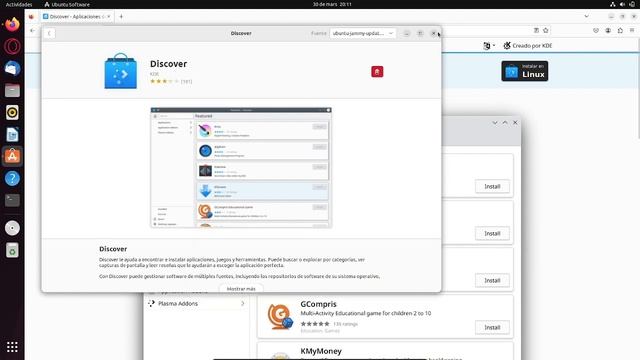Viewport: 640px width, 360px height.
Task: Open the Firefox extensions icon
Action: (x=620, y=31)
